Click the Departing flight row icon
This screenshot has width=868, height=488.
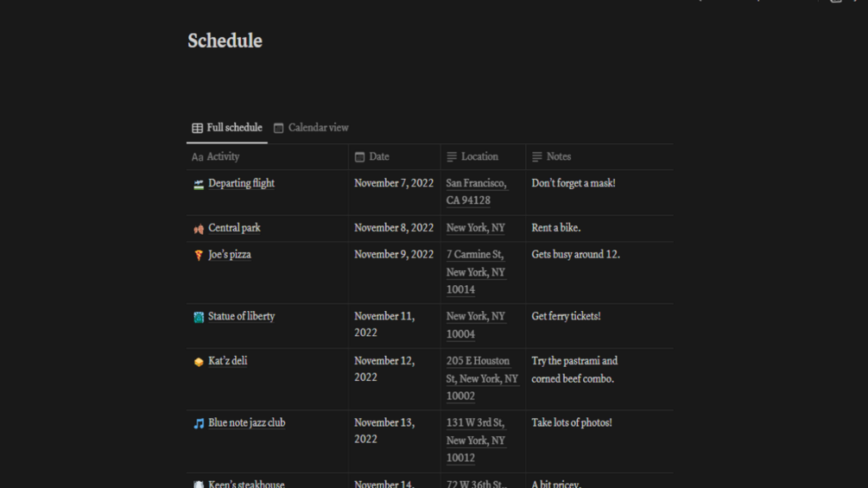tap(199, 184)
